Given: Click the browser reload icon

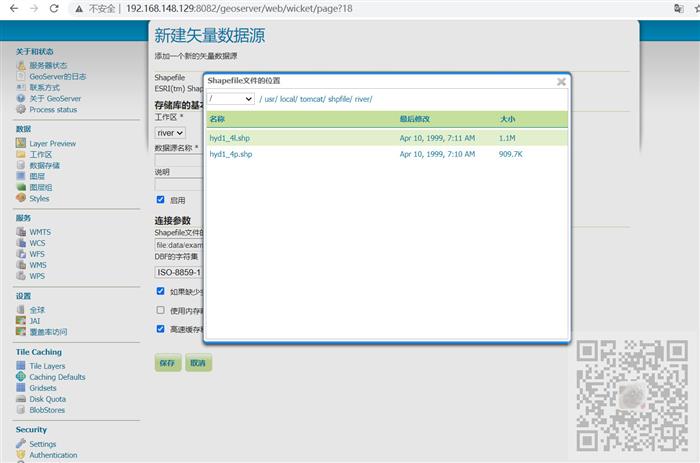Looking at the screenshot, I should tap(54, 8).
